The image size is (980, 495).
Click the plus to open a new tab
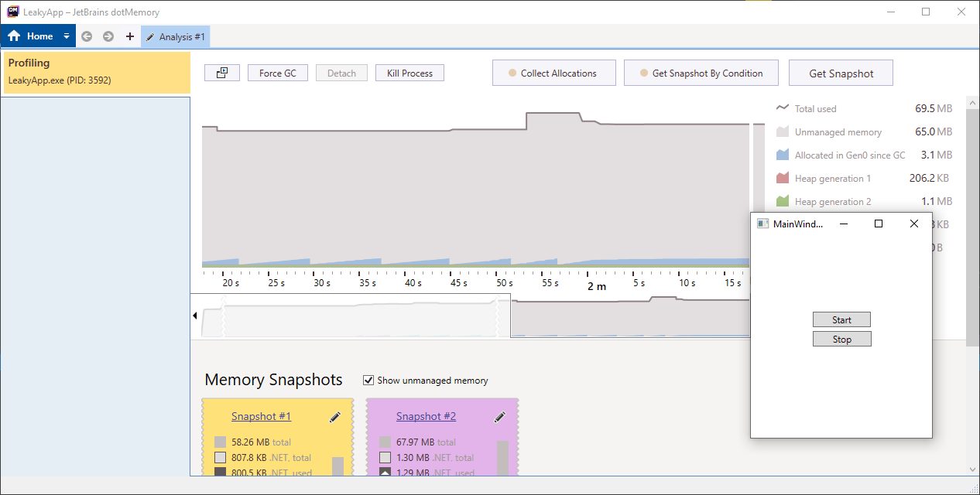click(x=129, y=36)
